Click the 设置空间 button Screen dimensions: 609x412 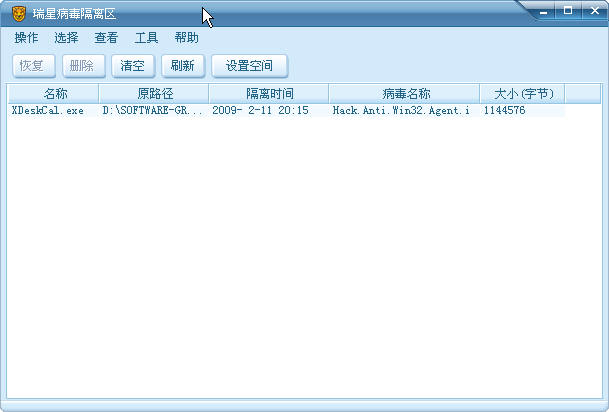(x=249, y=66)
